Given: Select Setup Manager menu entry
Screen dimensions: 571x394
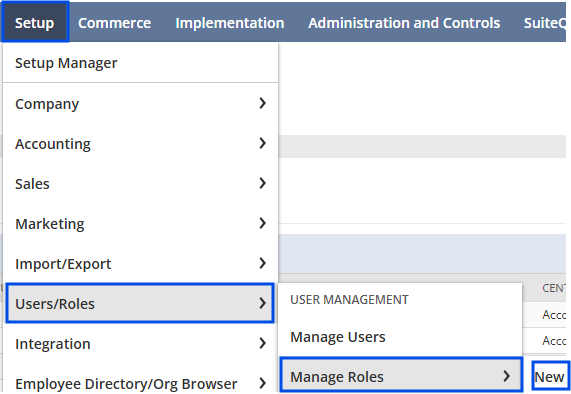Looking at the screenshot, I should 140,63.
